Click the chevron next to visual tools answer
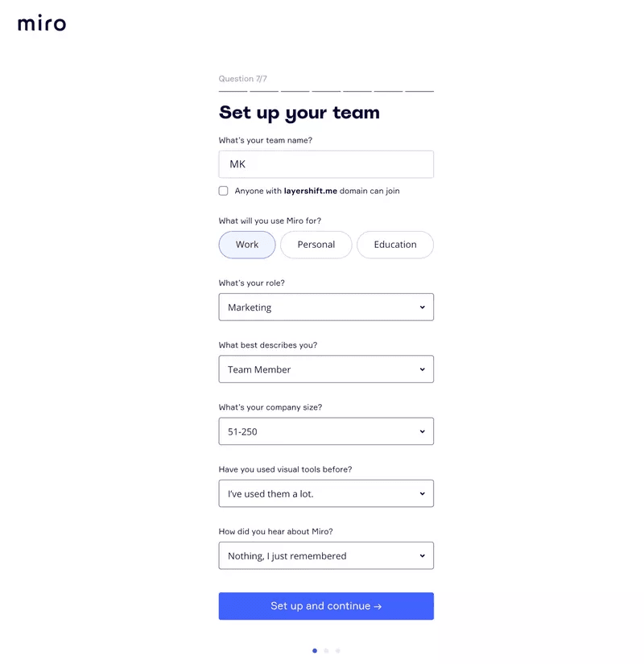Image resolution: width=644 pixels, height=664 pixels. pyautogui.click(x=422, y=493)
